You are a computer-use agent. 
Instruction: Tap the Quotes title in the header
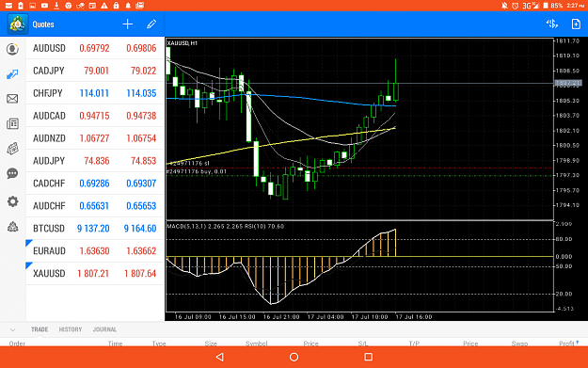43,24
